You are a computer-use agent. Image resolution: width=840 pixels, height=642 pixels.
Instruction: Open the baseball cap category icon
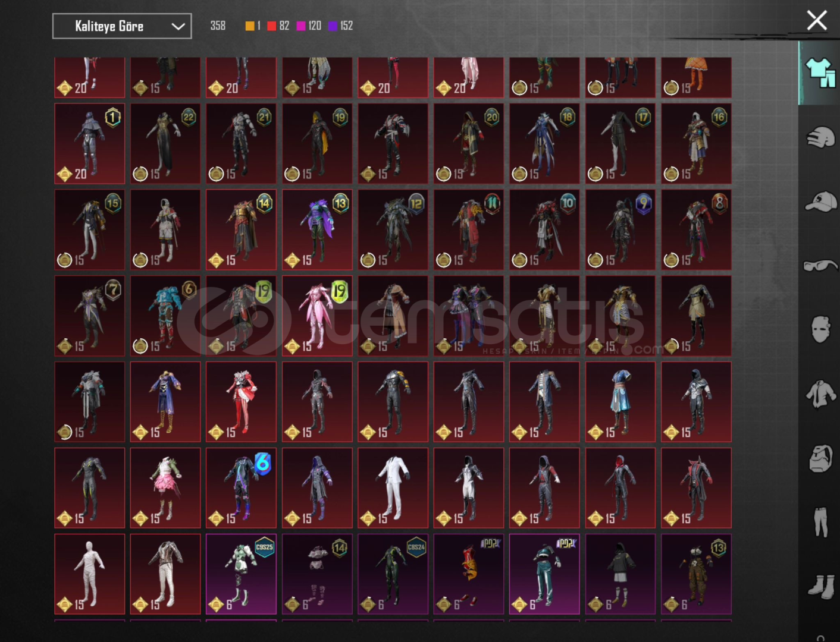(820, 202)
